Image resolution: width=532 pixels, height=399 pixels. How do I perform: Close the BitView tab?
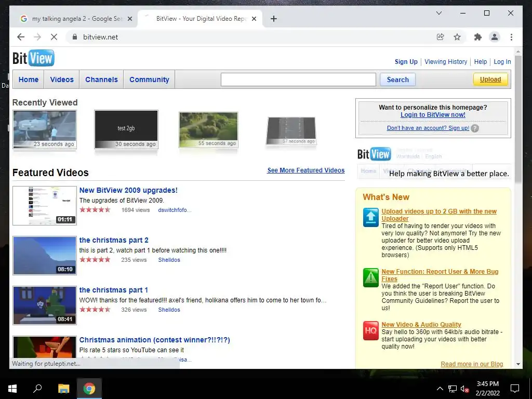[x=254, y=19]
